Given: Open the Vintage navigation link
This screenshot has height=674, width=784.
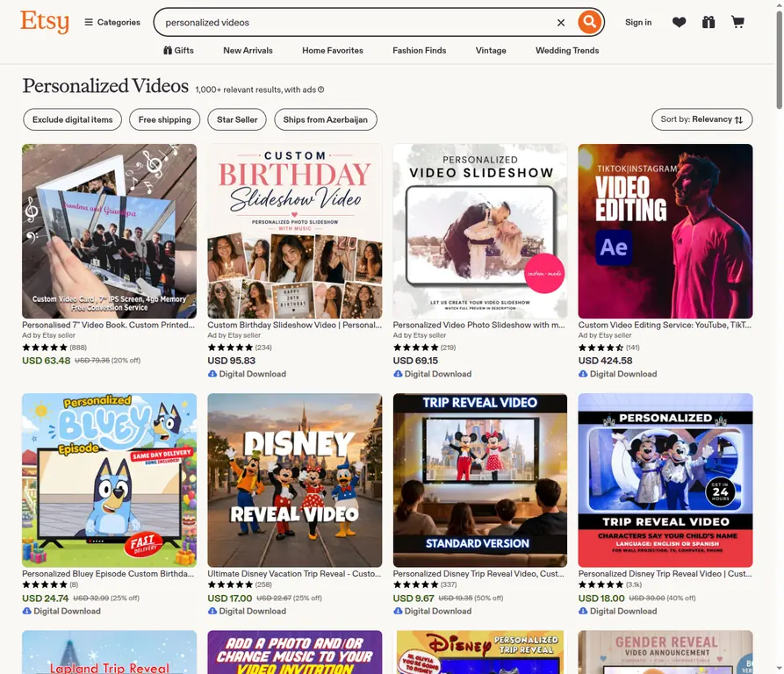Looking at the screenshot, I should tap(491, 51).
